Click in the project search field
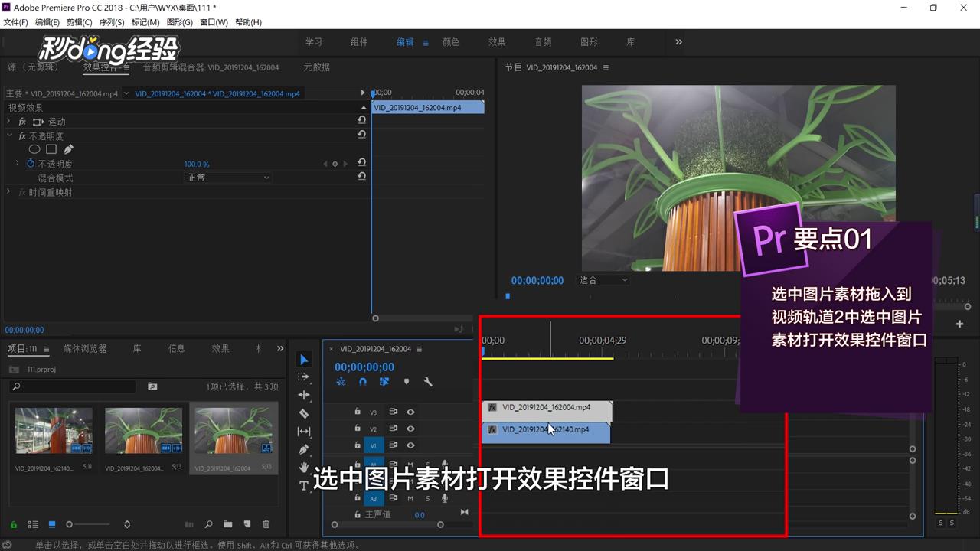 74,386
